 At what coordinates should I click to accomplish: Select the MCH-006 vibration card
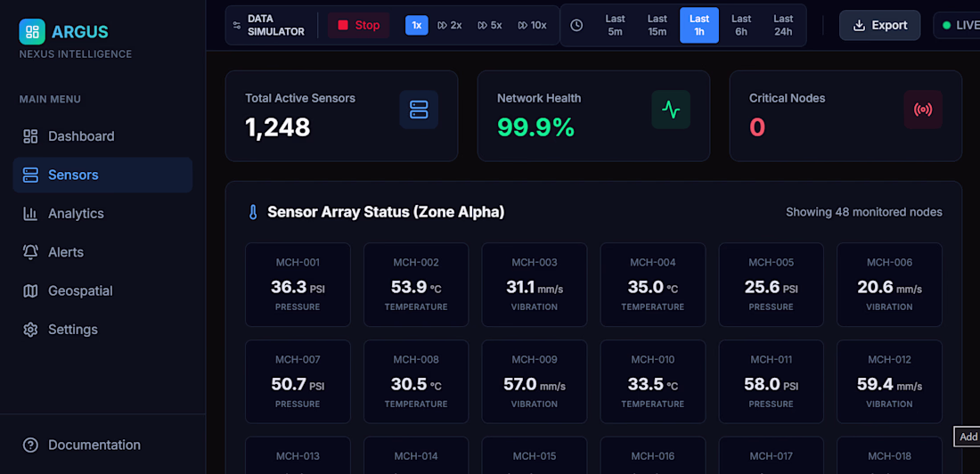point(889,284)
